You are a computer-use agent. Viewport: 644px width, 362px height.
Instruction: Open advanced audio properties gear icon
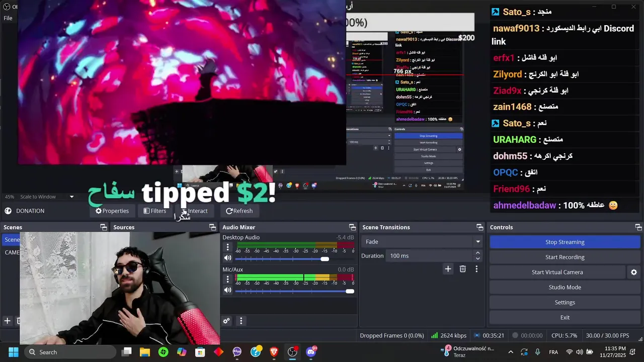click(226, 321)
